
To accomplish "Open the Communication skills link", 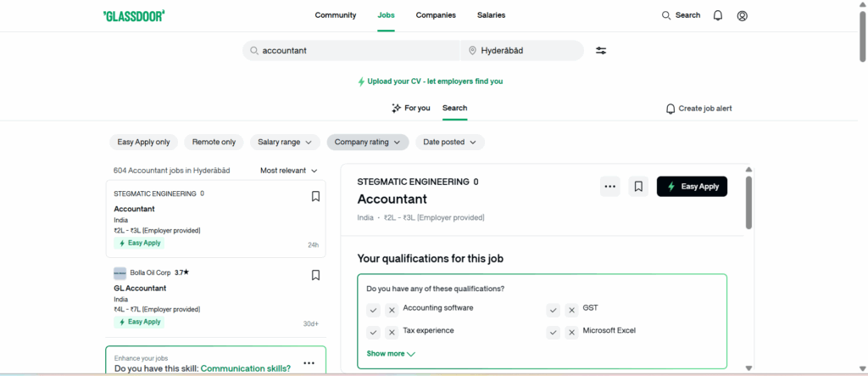I will (x=245, y=368).
